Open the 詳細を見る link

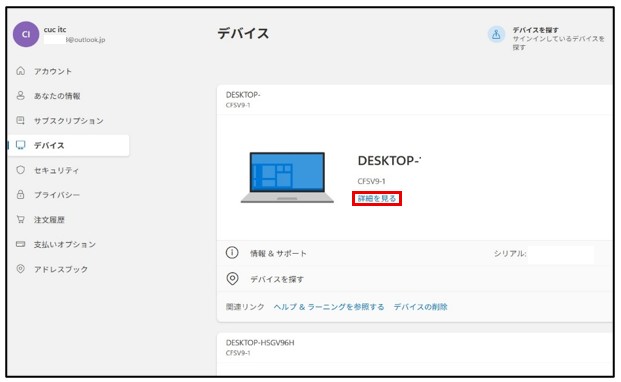(377, 198)
